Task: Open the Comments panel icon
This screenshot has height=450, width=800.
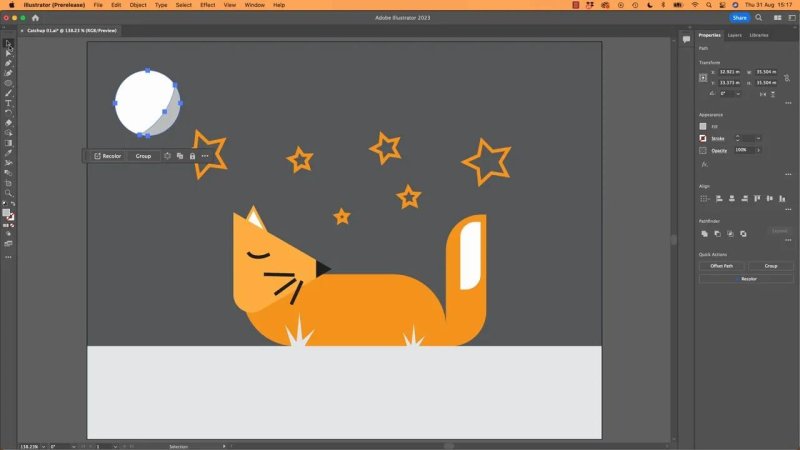Action: pos(686,39)
